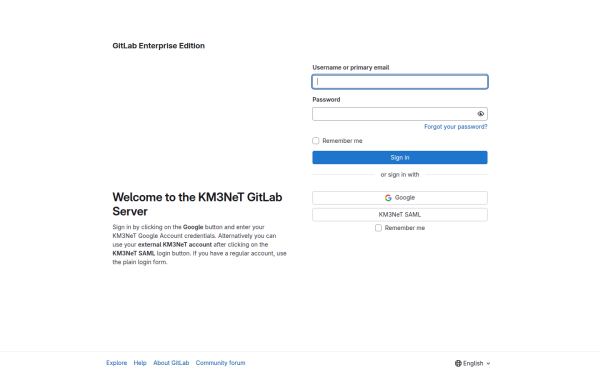This screenshot has height=375, width=600.
Task: Sign in with the Google button
Action: tap(400, 198)
